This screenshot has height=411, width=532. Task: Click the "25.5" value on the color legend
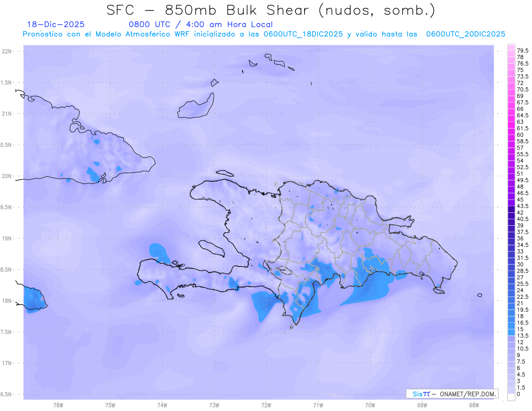pos(522,284)
